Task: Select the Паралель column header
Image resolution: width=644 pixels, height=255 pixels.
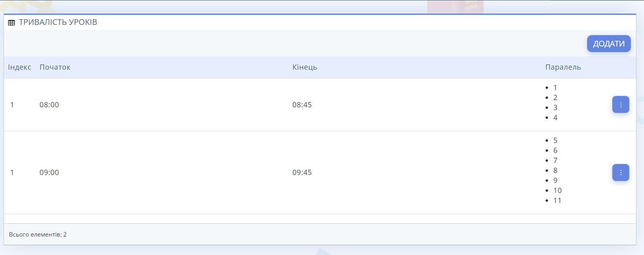Action: (563, 67)
